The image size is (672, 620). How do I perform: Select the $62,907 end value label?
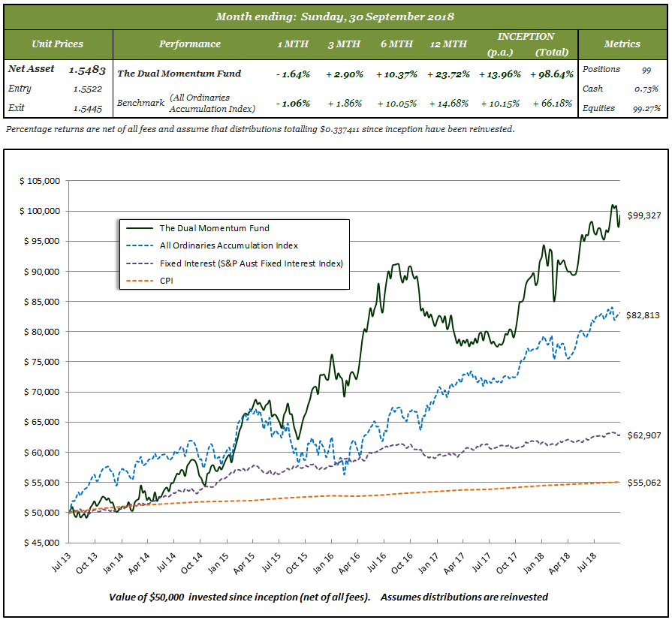[x=643, y=435]
